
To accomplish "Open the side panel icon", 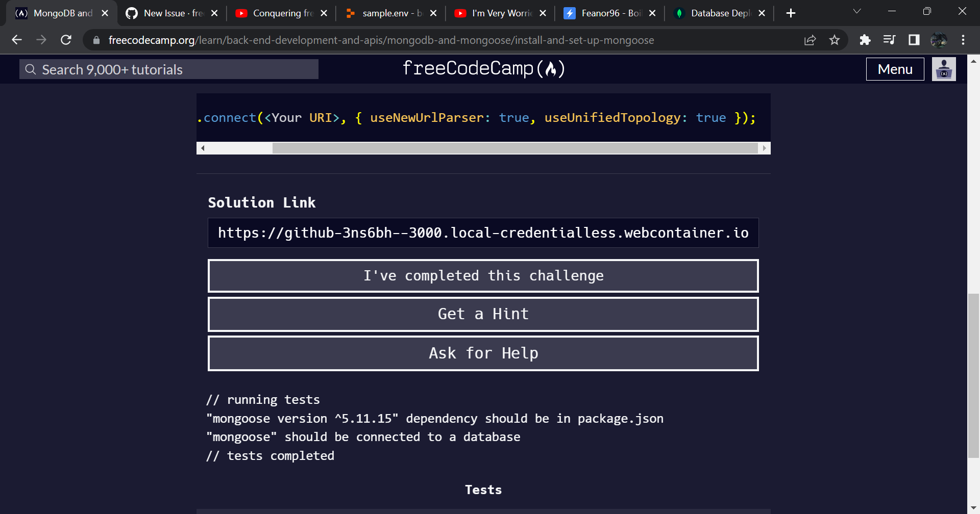I will (x=914, y=40).
